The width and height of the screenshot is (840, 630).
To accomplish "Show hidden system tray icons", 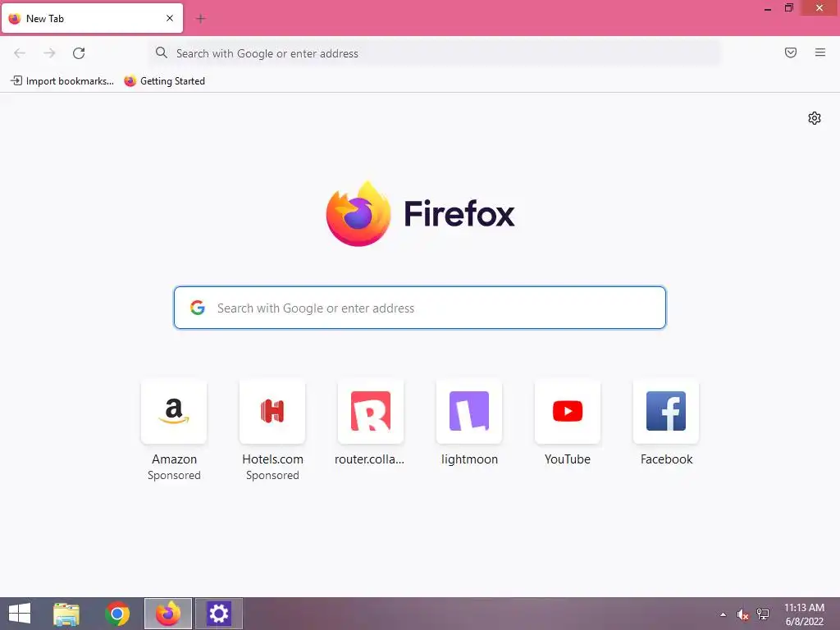I will click(724, 614).
